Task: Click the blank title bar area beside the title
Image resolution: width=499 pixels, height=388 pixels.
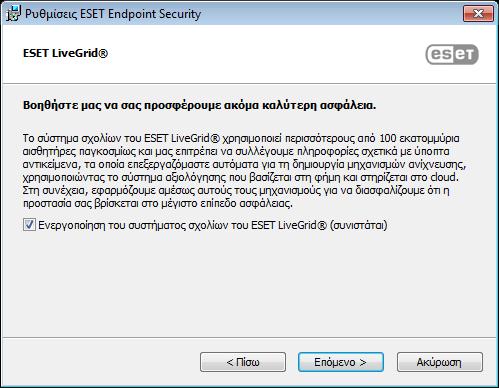Action: pos(330,14)
